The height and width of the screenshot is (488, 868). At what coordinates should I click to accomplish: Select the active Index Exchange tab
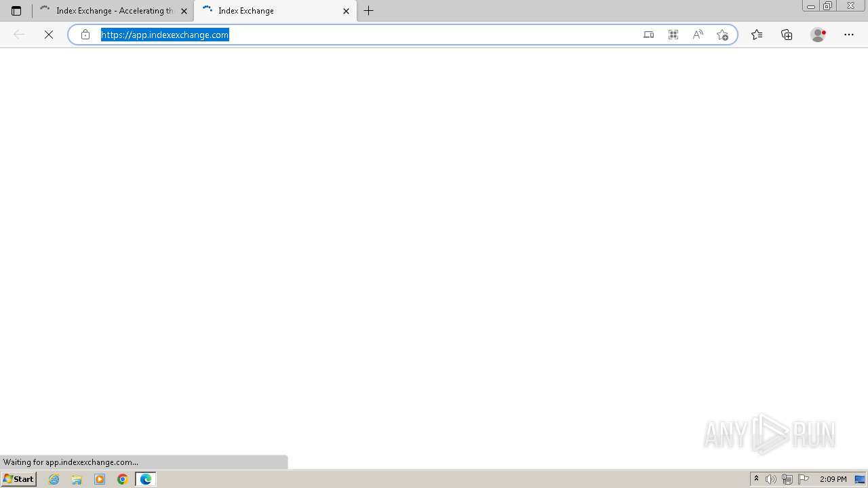pyautogui.click(x=275, y=11)
